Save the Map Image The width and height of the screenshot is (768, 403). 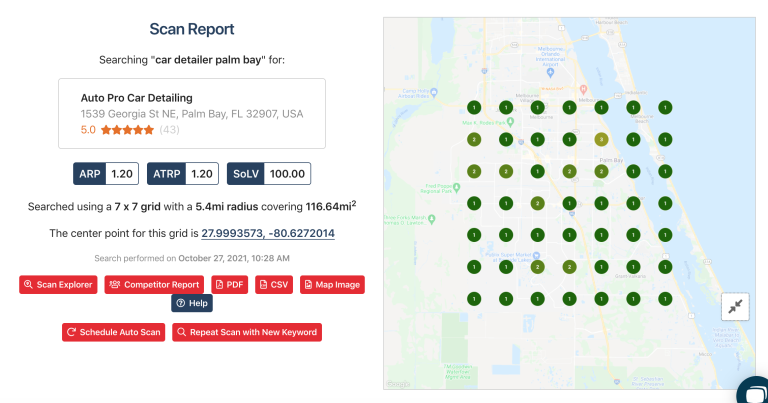tap(332, 284)
